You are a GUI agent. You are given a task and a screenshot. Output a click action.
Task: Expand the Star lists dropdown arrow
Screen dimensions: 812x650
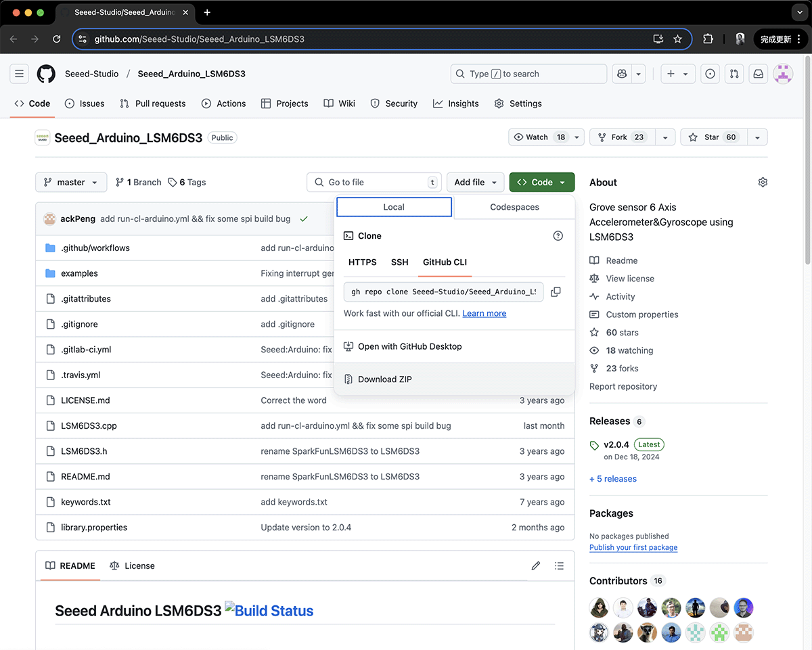pyautogui.click(x=757, y=137)
